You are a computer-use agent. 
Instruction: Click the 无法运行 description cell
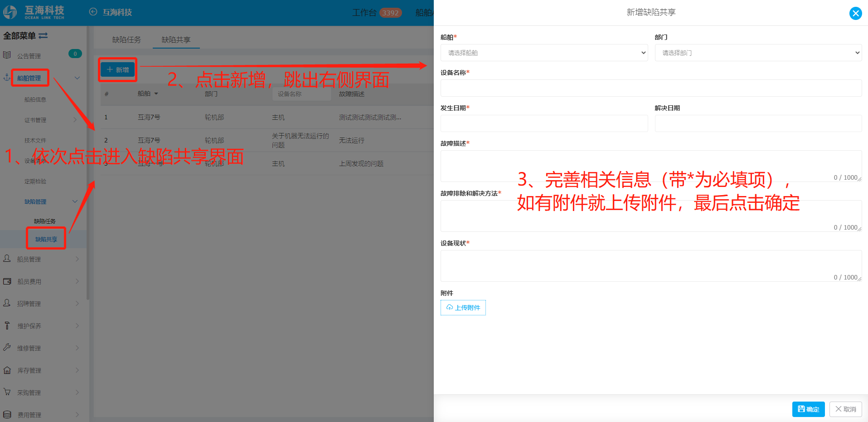coord(352,140)
